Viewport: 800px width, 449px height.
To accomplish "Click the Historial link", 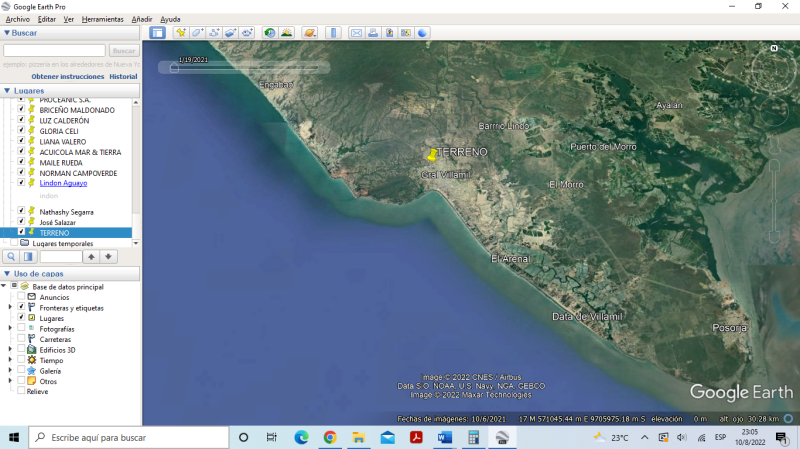I will pos(123,76).
